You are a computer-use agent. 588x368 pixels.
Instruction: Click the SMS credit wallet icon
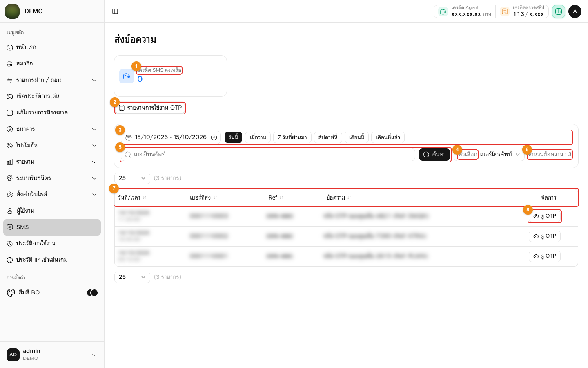[127, 76]
